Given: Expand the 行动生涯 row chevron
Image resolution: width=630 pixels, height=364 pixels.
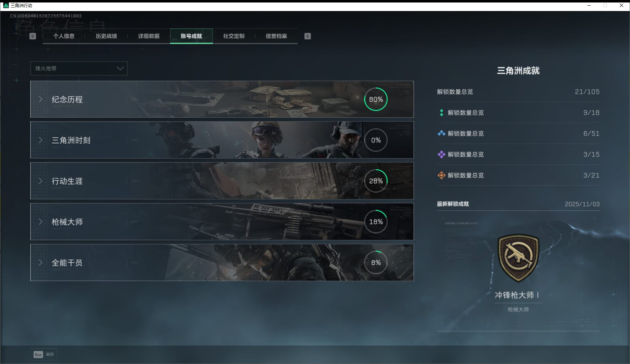Looking at the screenshot, I should pyautogui.click(x=41, y=181).
